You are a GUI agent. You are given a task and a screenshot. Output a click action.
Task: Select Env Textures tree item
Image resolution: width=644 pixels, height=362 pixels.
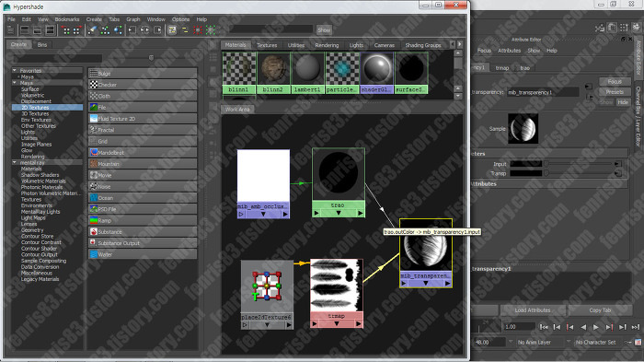[36, 120]
